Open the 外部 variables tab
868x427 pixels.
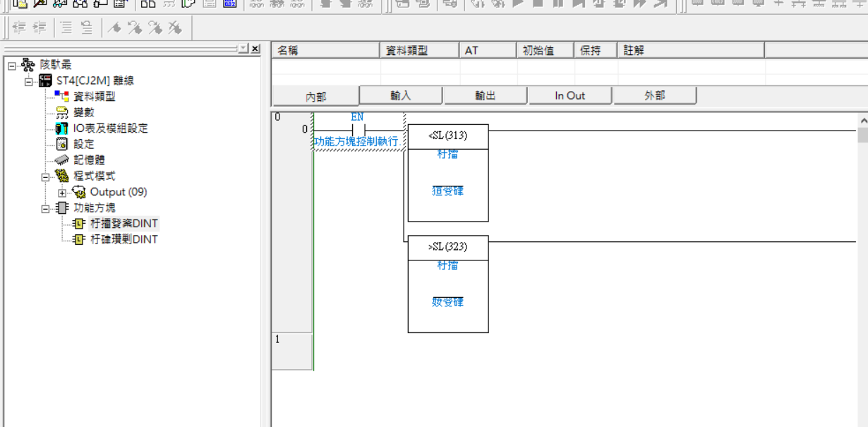(x=654, y=95)
